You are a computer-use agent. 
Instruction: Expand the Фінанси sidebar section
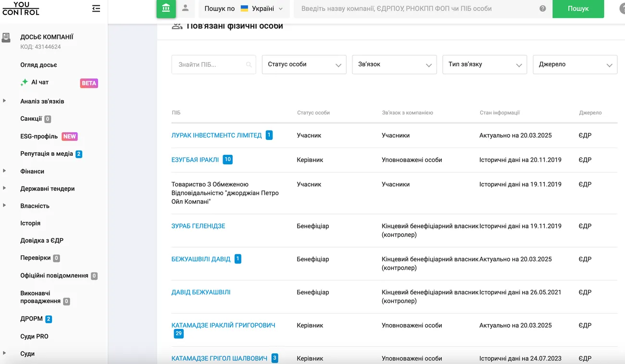[5, 171]
